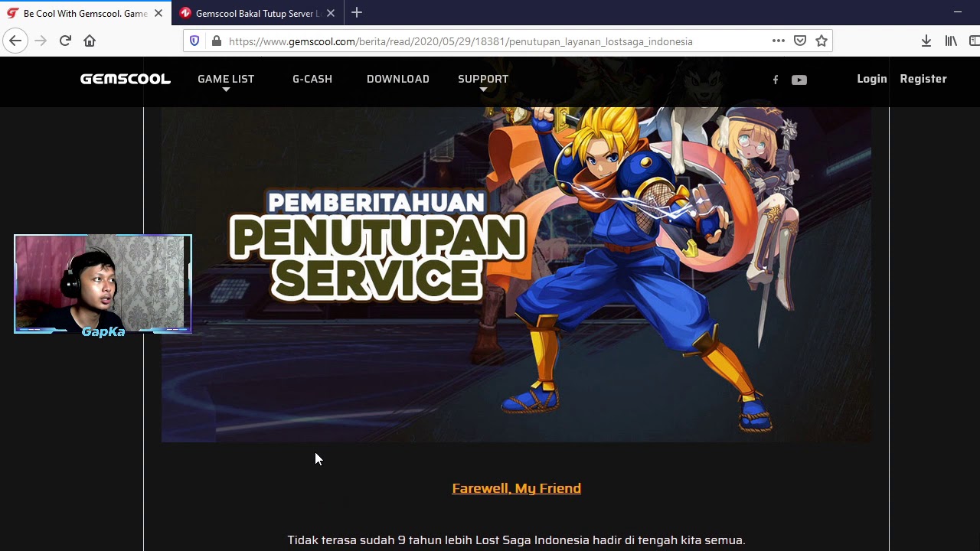This screenshot has width=980, height=551.
Task: Click the Gemscool logo
Action: pyautogui.click(x=126, y=79)
